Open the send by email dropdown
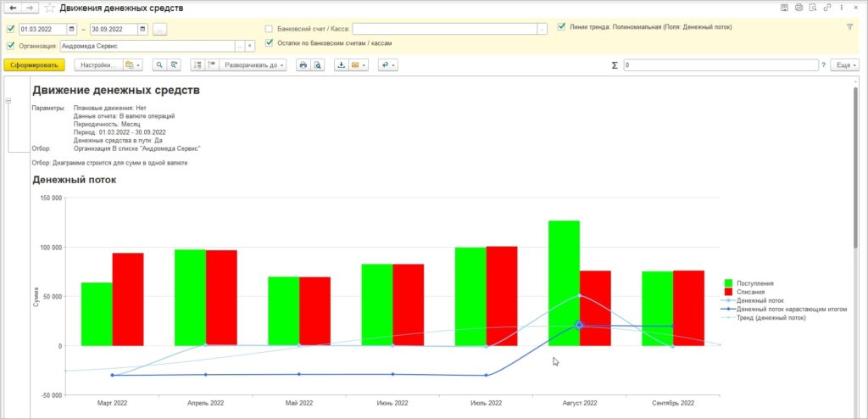This screenshot has height=419, width=868. (x=359, y=64)
